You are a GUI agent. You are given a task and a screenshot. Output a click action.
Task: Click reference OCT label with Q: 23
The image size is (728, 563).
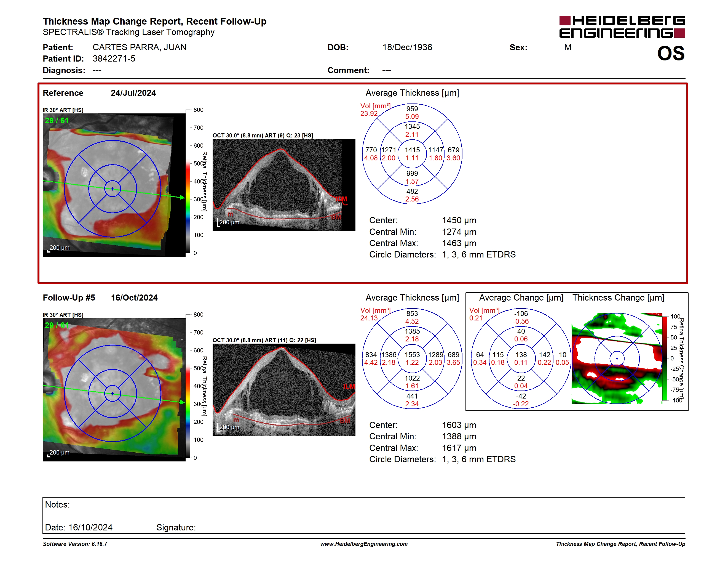coord(263,136)
